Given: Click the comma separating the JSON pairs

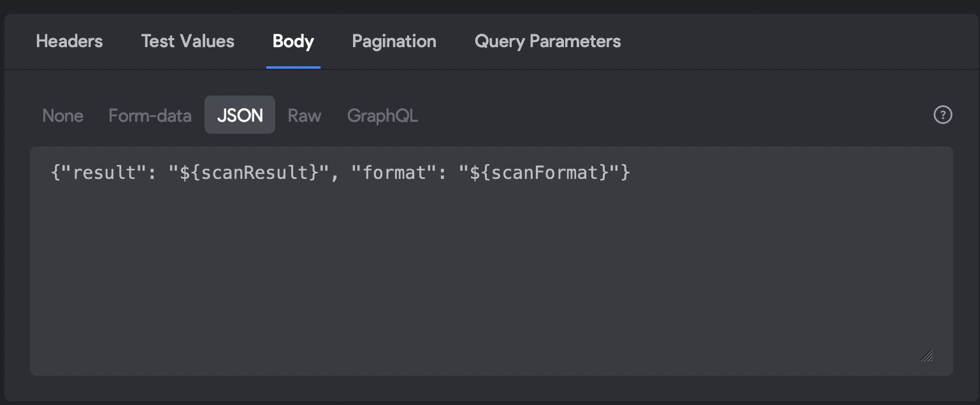Looking at the screenshot, I should coord(334,174).
